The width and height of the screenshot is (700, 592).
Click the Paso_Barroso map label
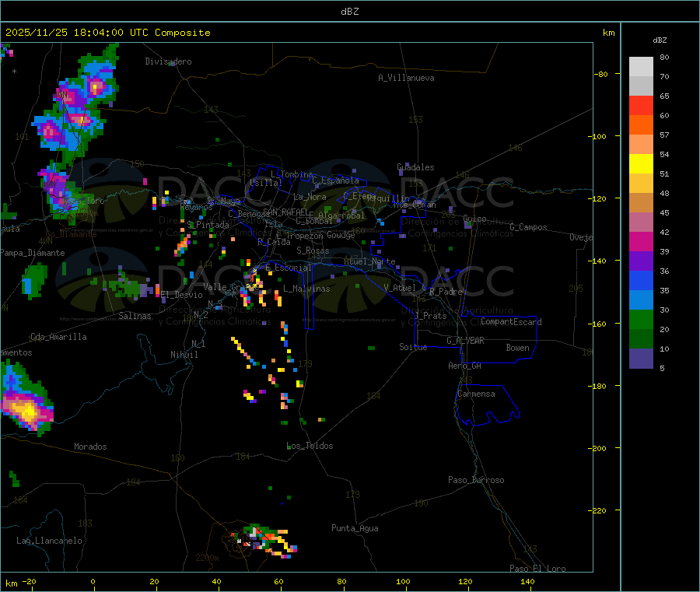476,480
